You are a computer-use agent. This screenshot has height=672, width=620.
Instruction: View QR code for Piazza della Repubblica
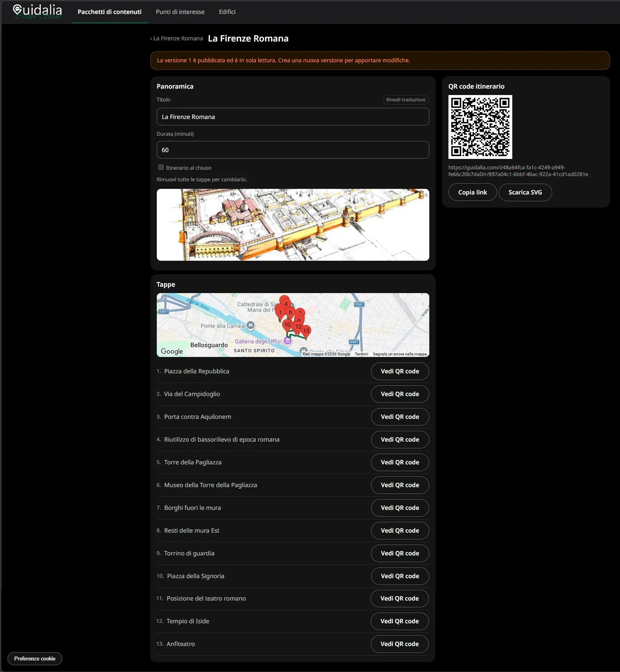tap(400, 371)
